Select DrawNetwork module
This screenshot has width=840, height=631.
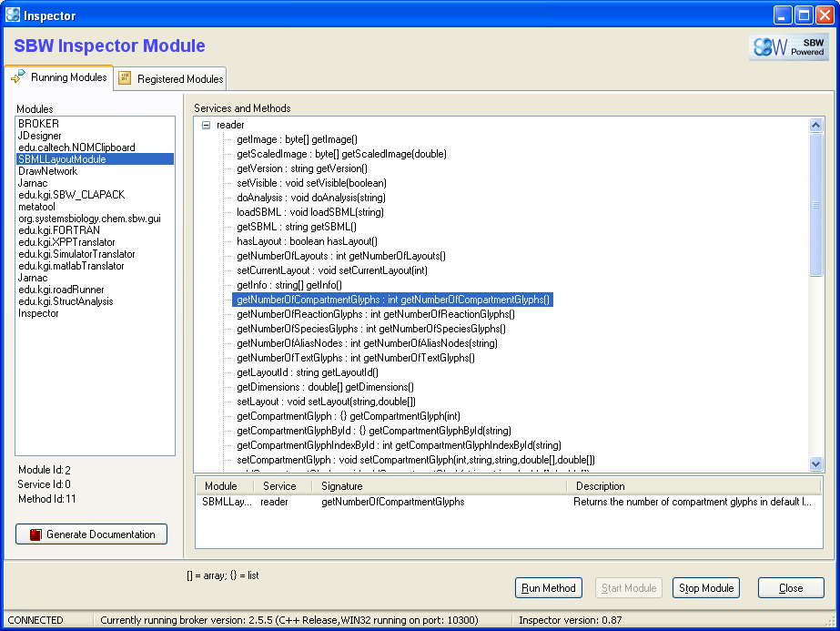47,171
